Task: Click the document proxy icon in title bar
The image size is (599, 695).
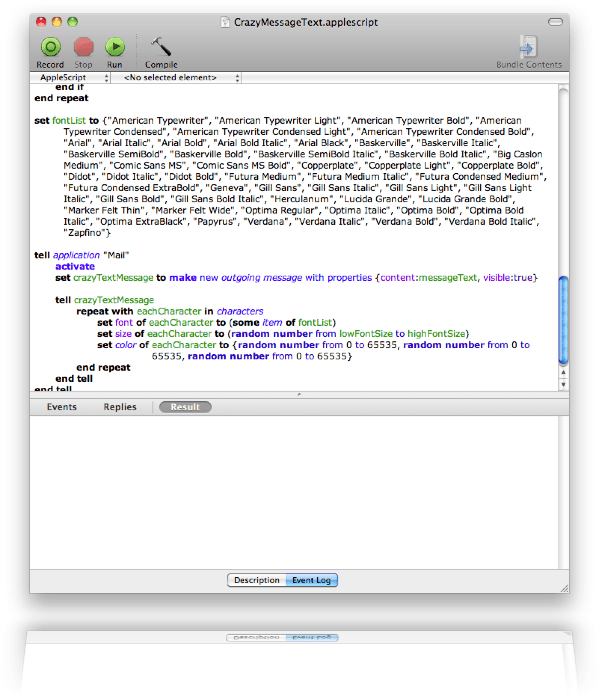Action: pyautogui.click(x=226, y=22)
